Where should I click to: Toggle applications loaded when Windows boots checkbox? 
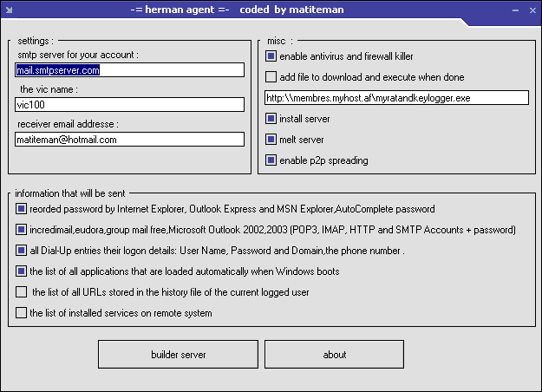pos(22,271)
